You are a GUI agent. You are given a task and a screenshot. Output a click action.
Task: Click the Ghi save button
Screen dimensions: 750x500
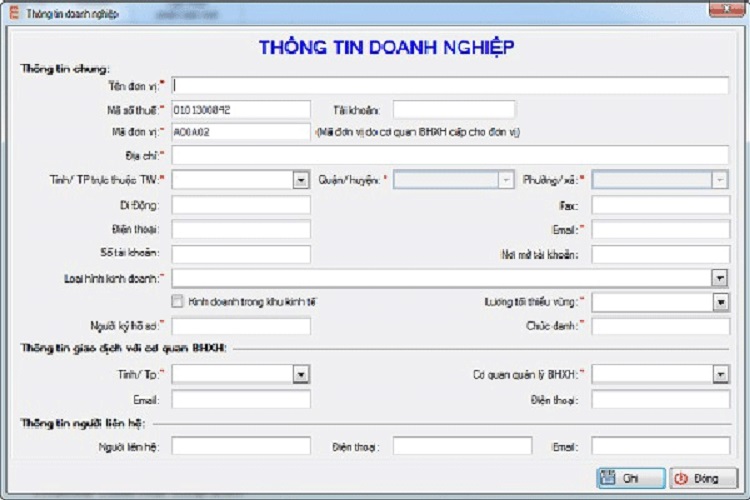click(x=631, y=478)
